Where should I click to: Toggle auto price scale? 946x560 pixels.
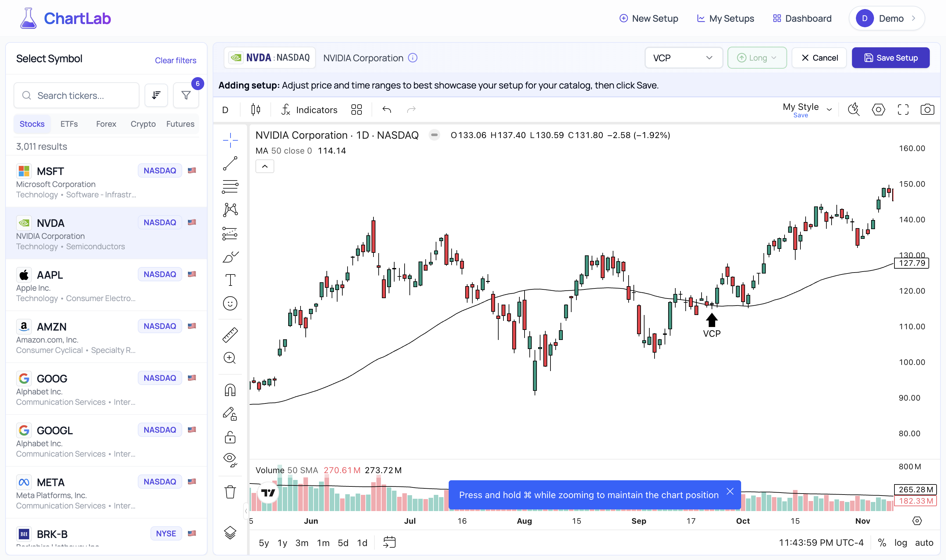[924, 542]
